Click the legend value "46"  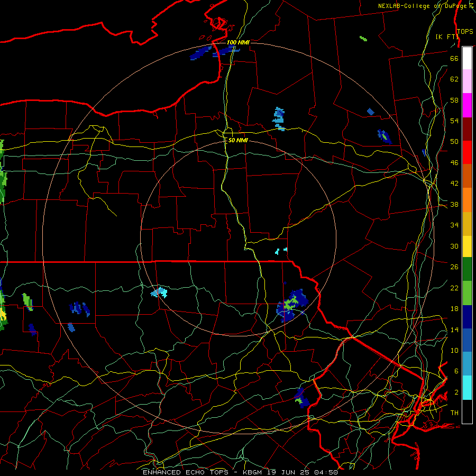point(454,163)
